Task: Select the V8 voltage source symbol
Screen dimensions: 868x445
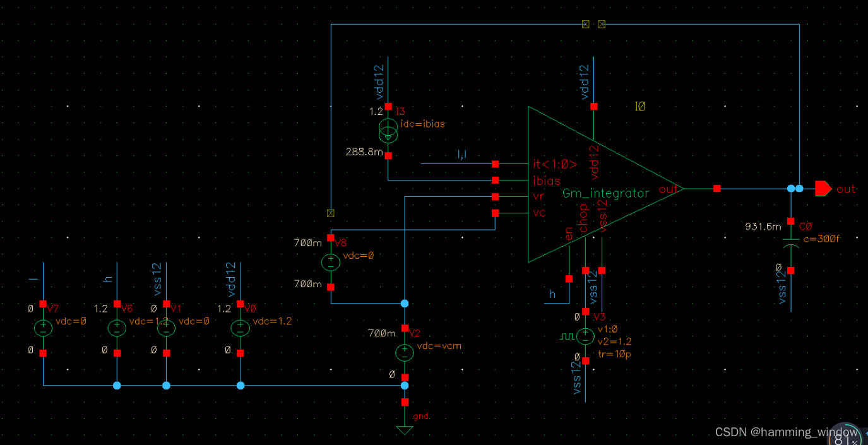Action: [330, 263]
